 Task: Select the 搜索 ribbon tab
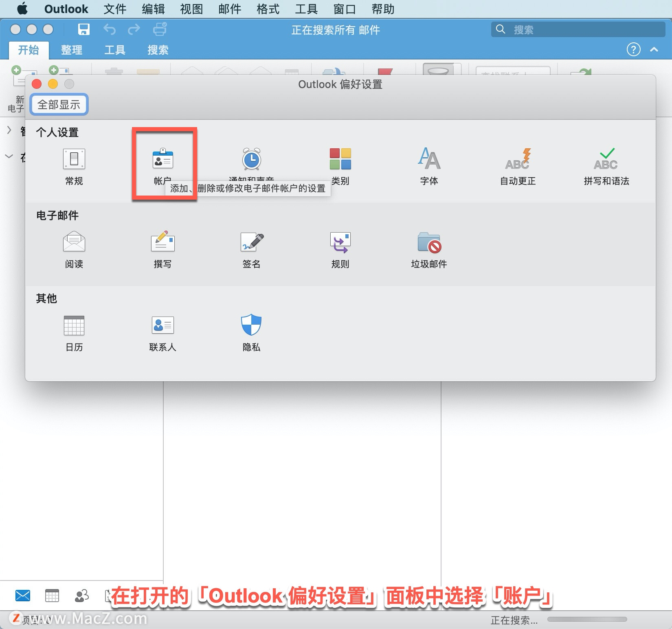[x=158, y=50]
